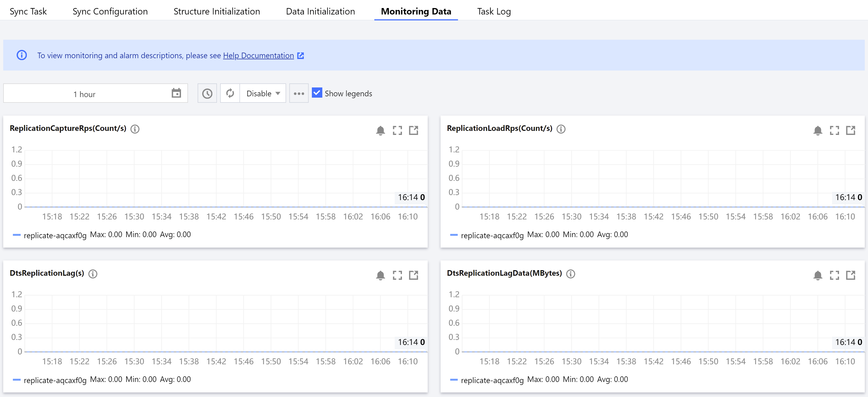The height and width of the screenshot is (397, 868).
Task: Uncheck the Show legends checkbox
Action: point(317,93)
